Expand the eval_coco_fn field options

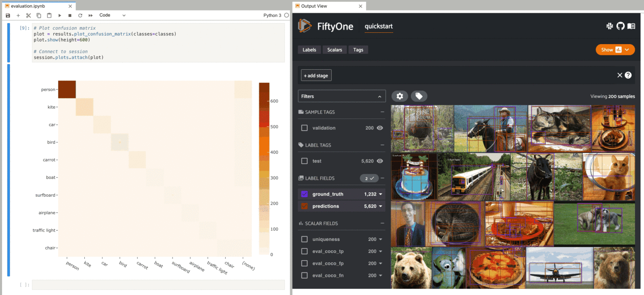[x=379, y=275]
